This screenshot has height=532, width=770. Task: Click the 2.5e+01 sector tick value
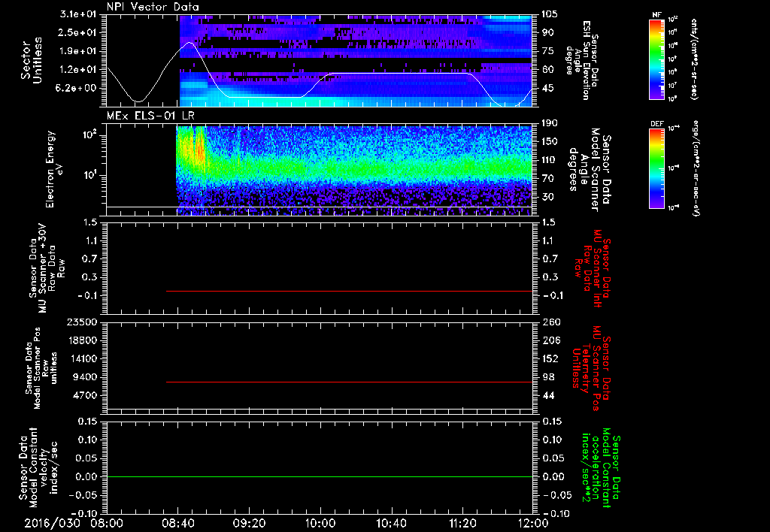click(78, 32)
